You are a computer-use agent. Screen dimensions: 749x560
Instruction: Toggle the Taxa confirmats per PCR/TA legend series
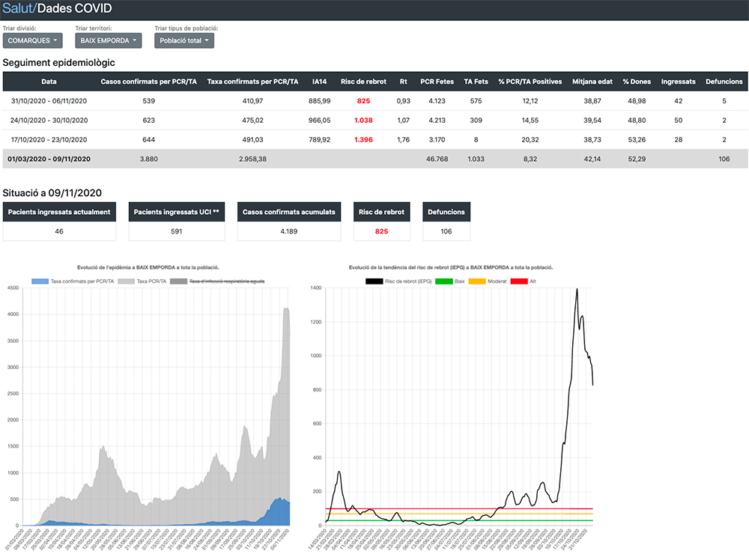click(73, 281)
